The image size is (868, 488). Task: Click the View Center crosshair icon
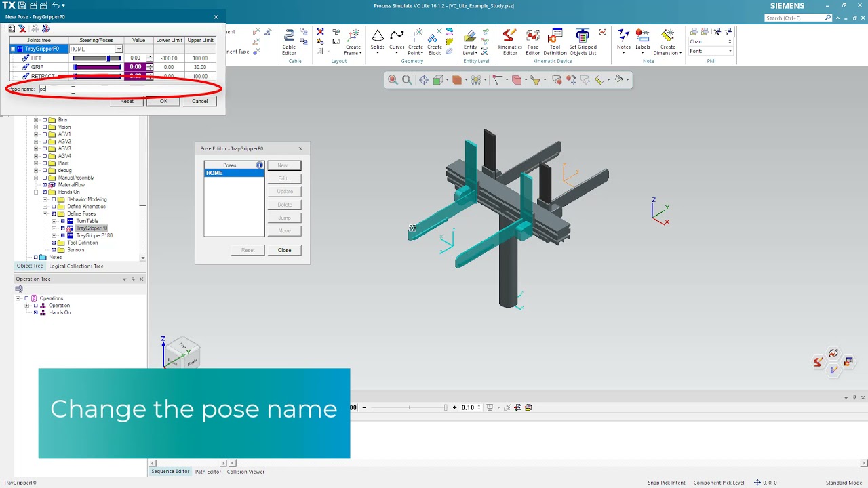coord(424,80)
